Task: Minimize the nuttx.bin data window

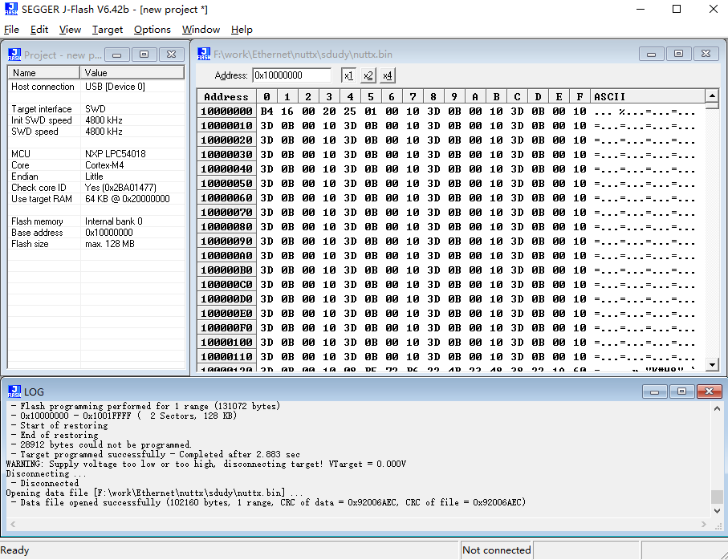Action: pos(652,54)
